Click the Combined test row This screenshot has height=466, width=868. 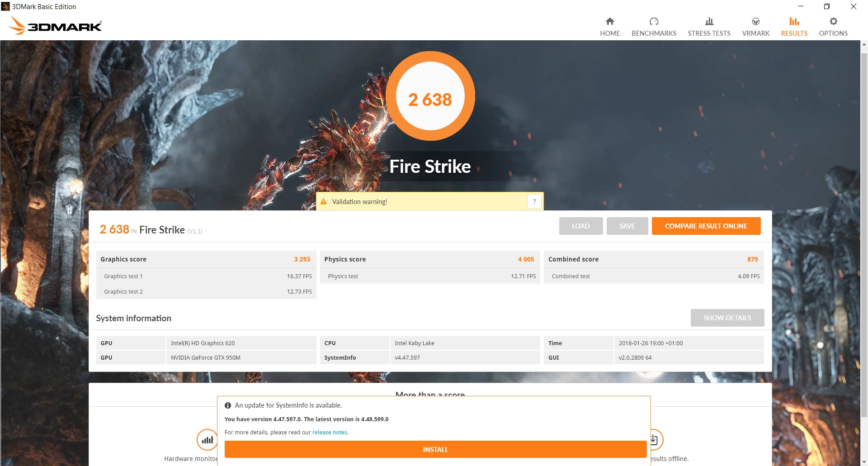coord(654,276)
